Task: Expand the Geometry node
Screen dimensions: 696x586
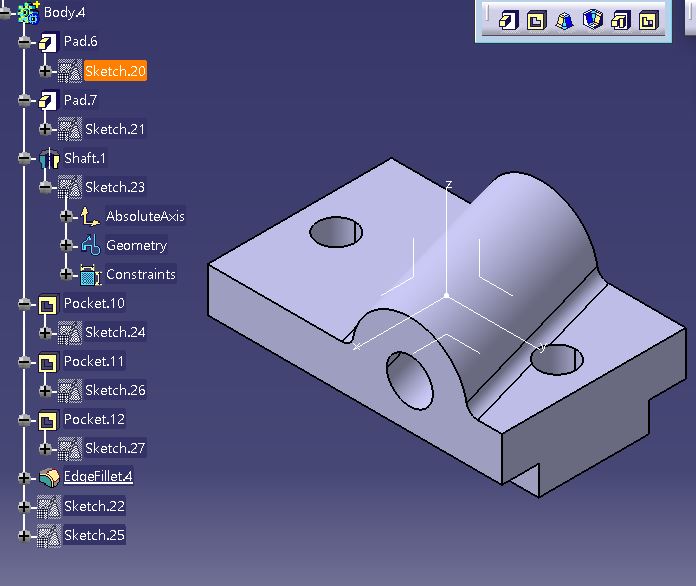Action: click(66, 245)
